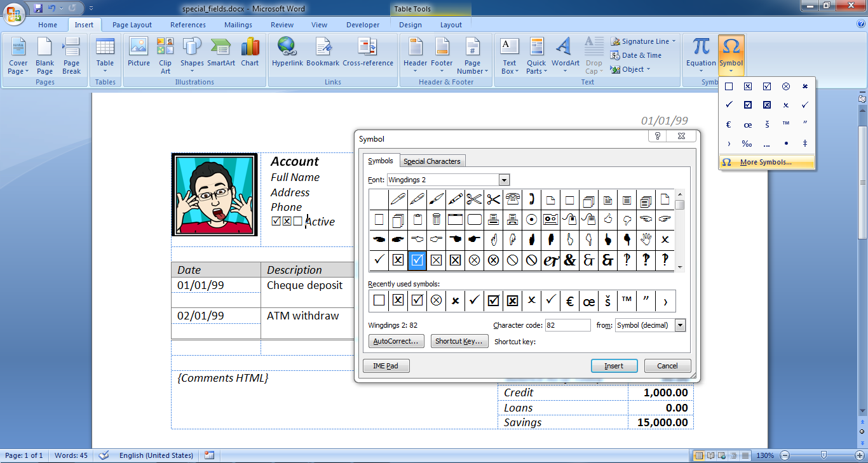Insert a Text Box
The width and height of the screenshot is (868, 463).
coord(510,56)
